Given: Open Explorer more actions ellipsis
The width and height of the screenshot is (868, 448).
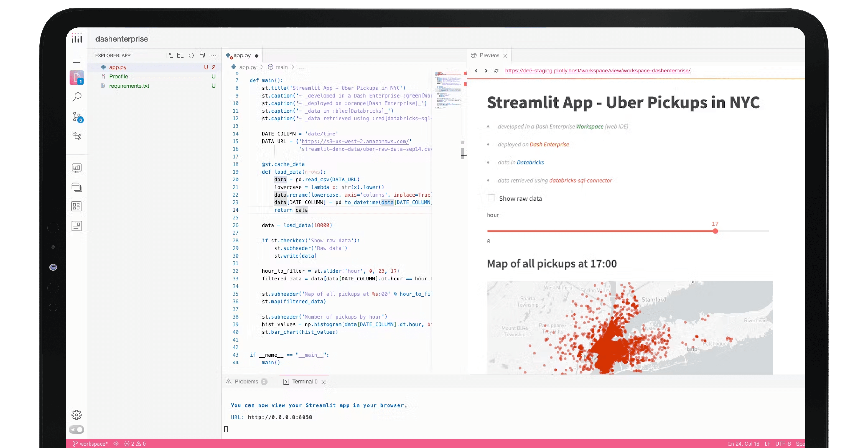Looking at the screenshot, I should [213, 56].
